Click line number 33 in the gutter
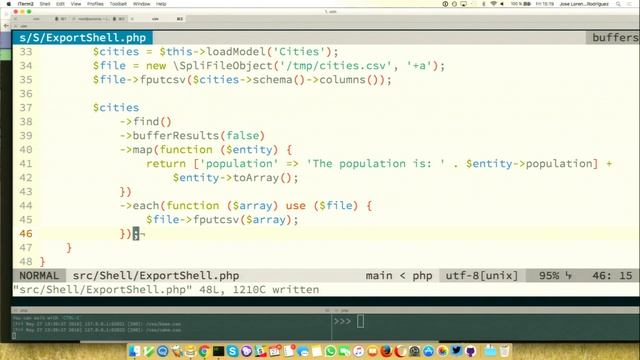This screenshot has width=640, height=360. tap(26, 52)
